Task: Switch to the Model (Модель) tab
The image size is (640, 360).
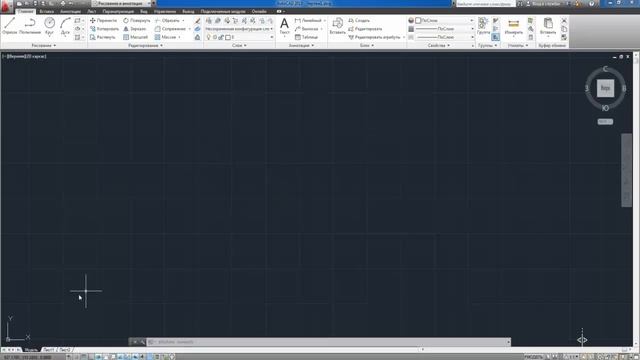Action: [31, 350]
